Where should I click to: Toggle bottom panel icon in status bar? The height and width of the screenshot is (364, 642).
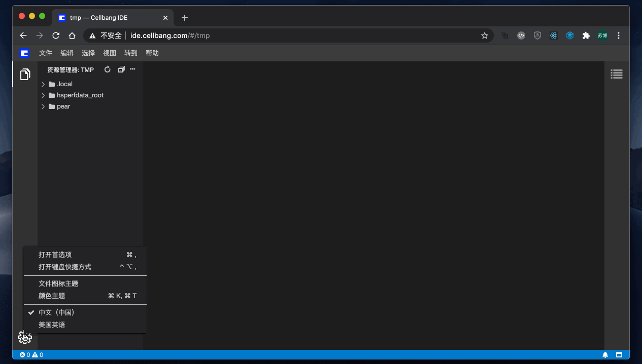(619, 355)
